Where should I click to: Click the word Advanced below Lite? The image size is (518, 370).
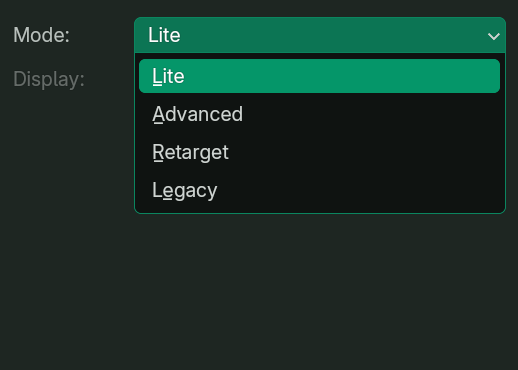198,114
